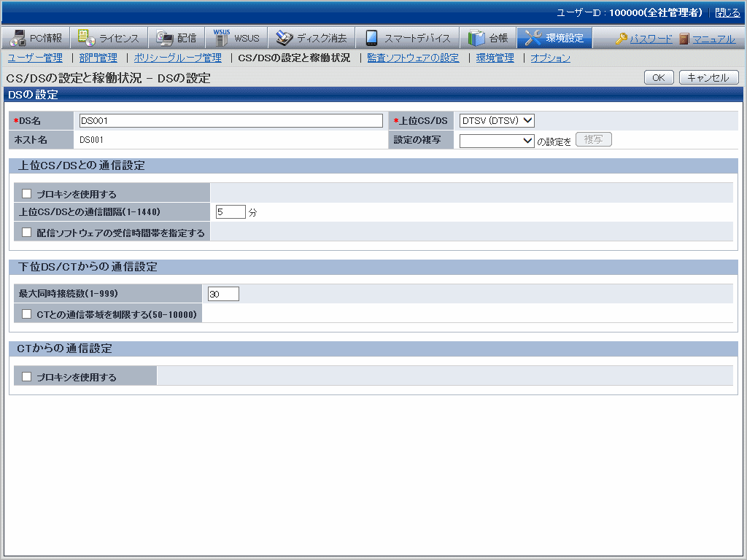Click the 最大同時接続数 input field
Screen dimensions: 747x560
(x=223, y=294)
